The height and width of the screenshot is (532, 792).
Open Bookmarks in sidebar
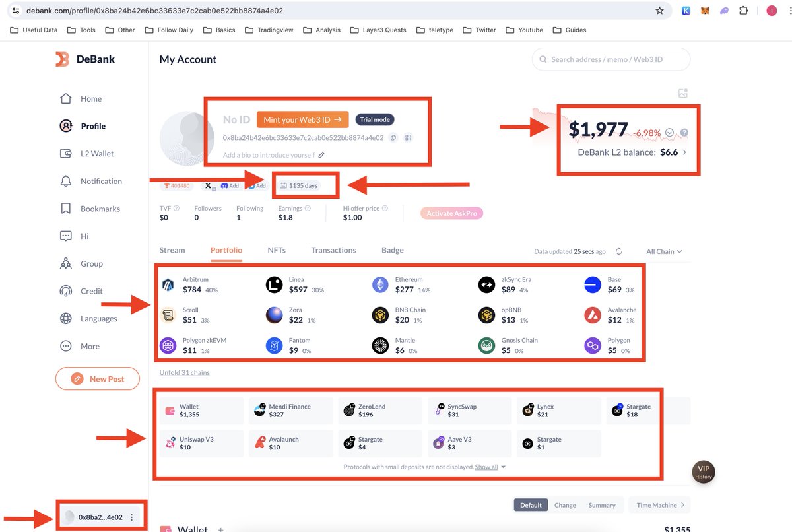[90, 209]
